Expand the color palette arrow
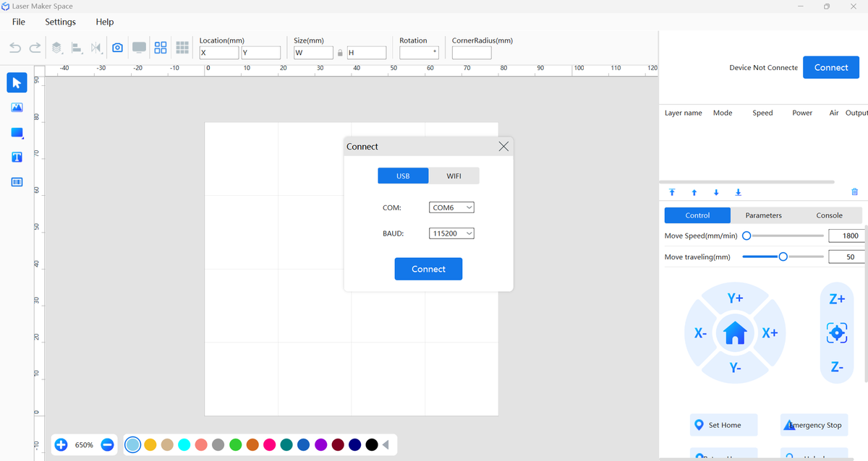This screenshot has height=461, width=868. point(386,444)
